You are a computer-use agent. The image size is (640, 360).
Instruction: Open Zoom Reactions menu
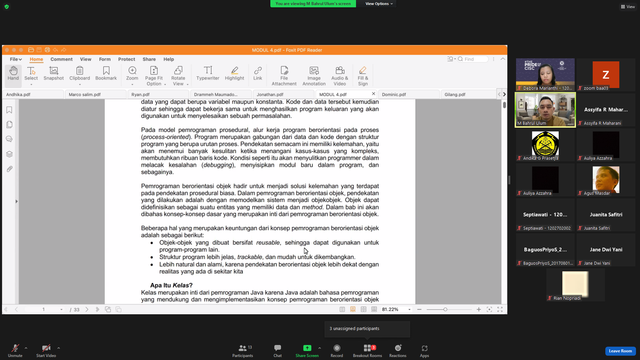[x=398, y=351]
